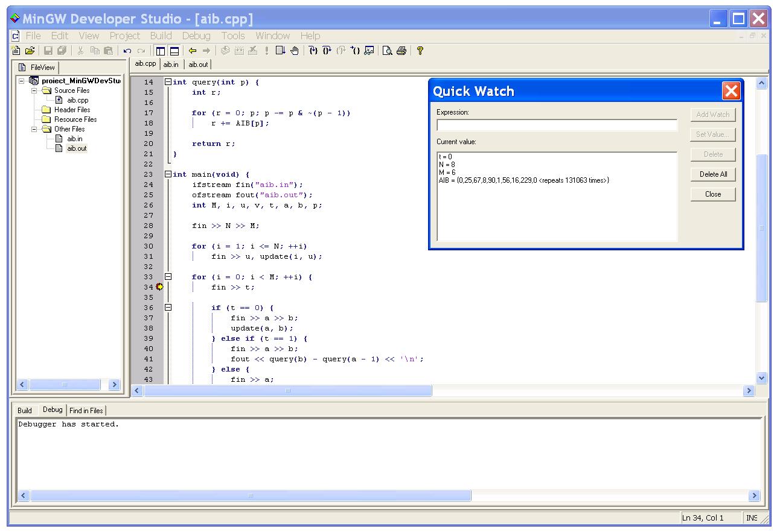Open the Edit menu
Screen dimensions: 777x532
pos(60,36)
